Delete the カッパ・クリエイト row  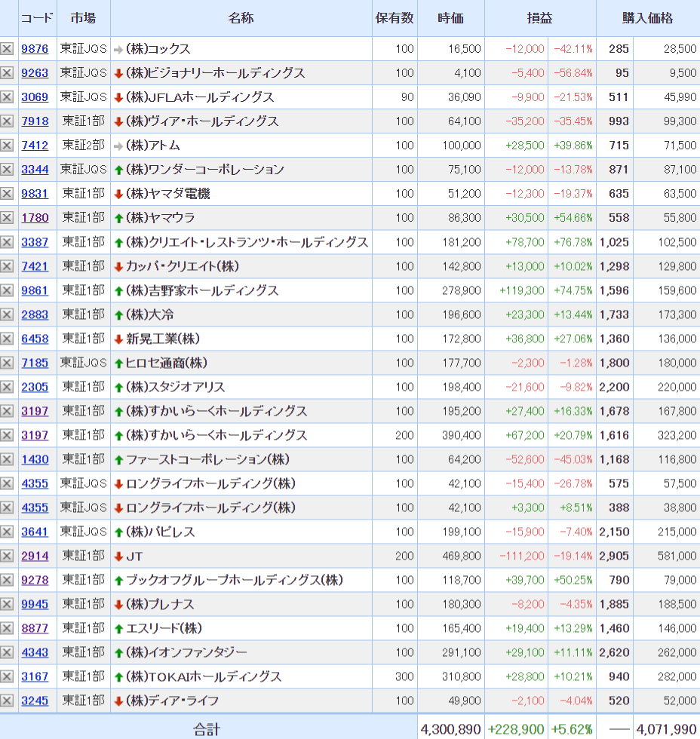coord(7,266)
